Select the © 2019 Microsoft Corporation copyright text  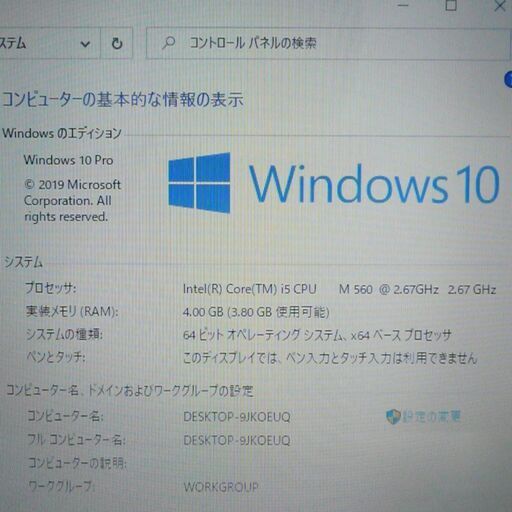click(x=72, y=201)
